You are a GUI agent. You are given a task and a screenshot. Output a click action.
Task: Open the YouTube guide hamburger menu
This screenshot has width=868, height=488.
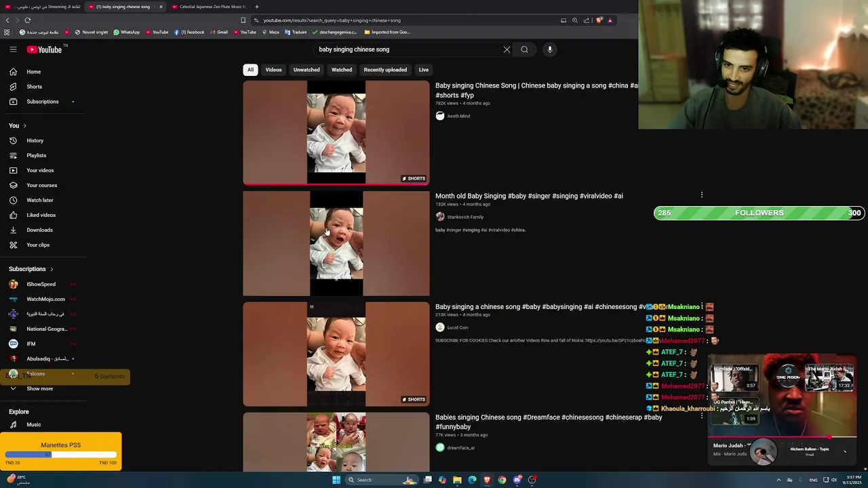tap(13, 49)
